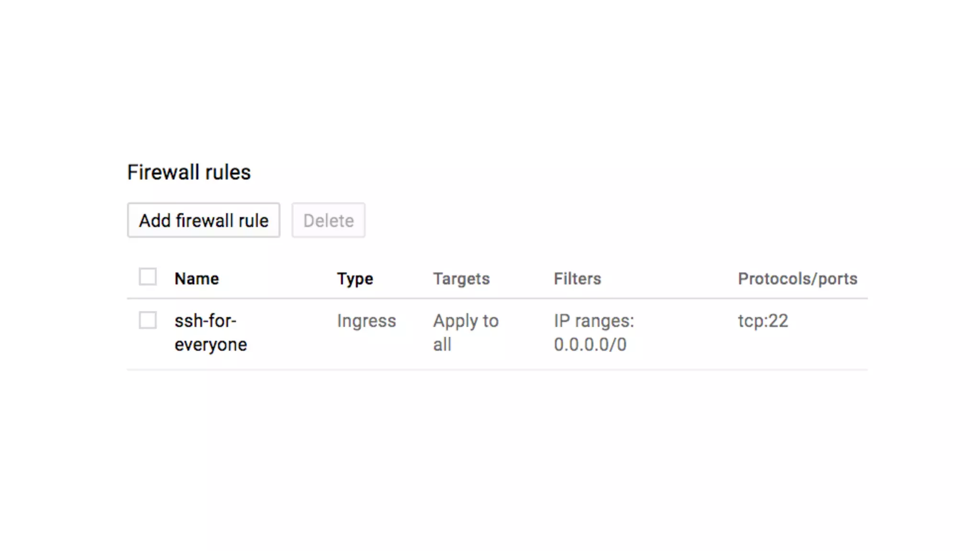
Task: Click the Filters column header
Action: click(x=577, y=279)
